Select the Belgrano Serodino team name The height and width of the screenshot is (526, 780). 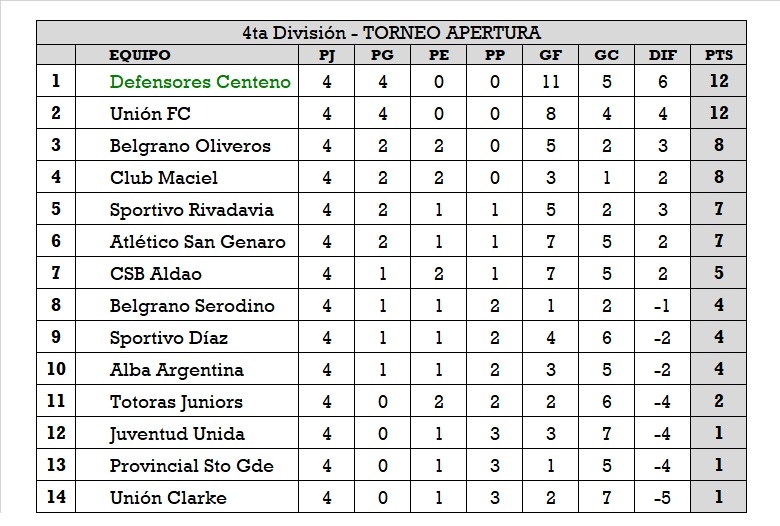(192, 306)
